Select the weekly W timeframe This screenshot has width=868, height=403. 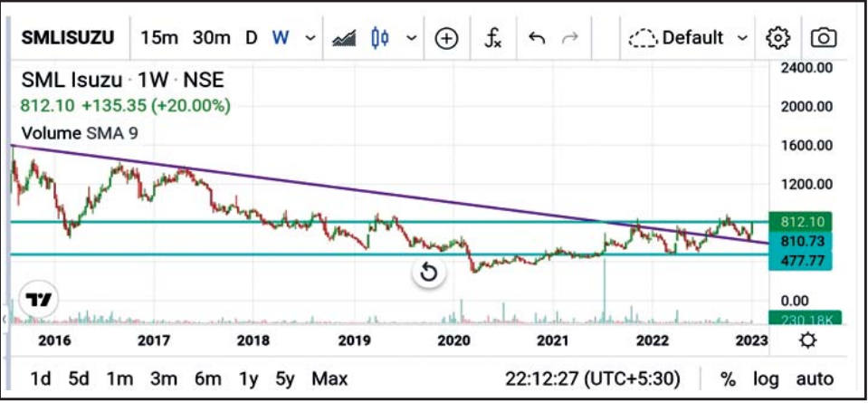click(281, 38)
